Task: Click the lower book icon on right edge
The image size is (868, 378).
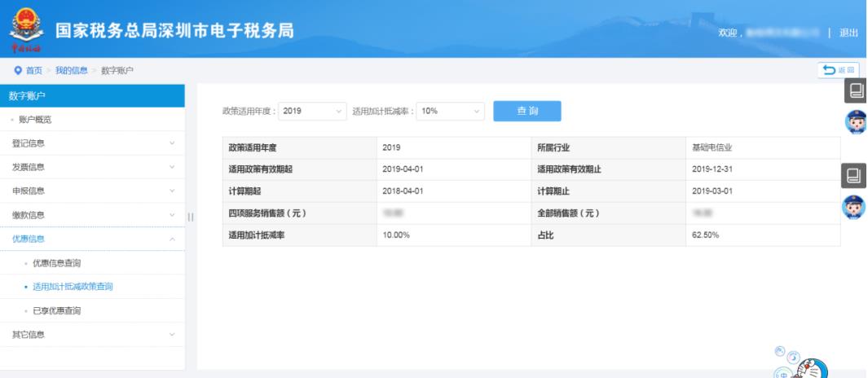Action: [857, 175]
